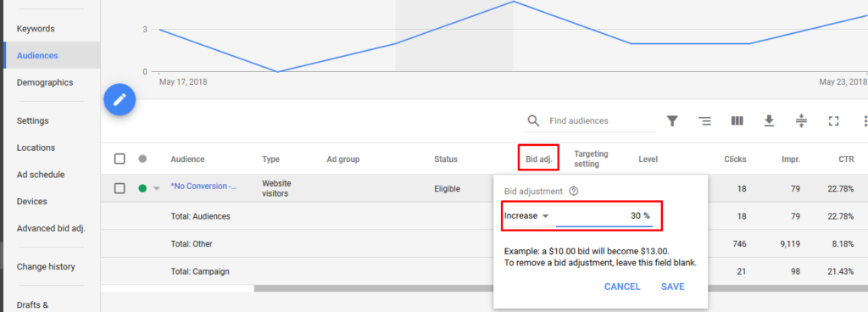Click the download icon
The height and width of the screenshot is (312, 868).
point(769,121)
